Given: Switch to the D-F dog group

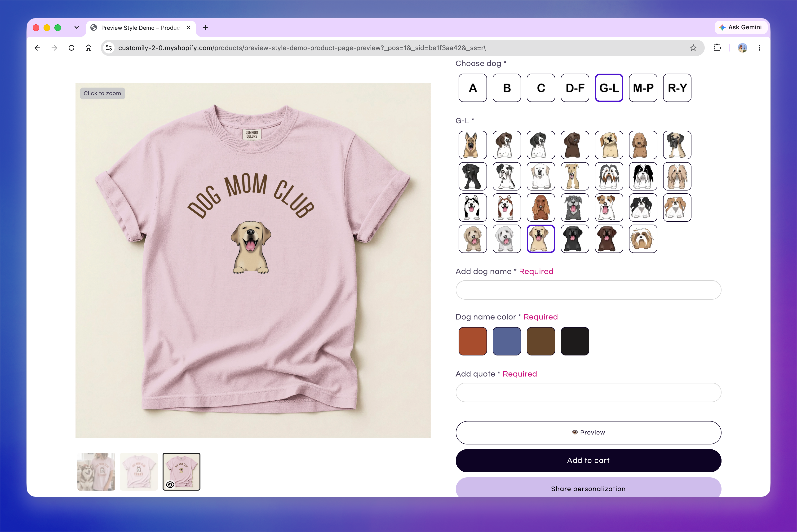Looking at the screenshot, I should tap(575, 88).
